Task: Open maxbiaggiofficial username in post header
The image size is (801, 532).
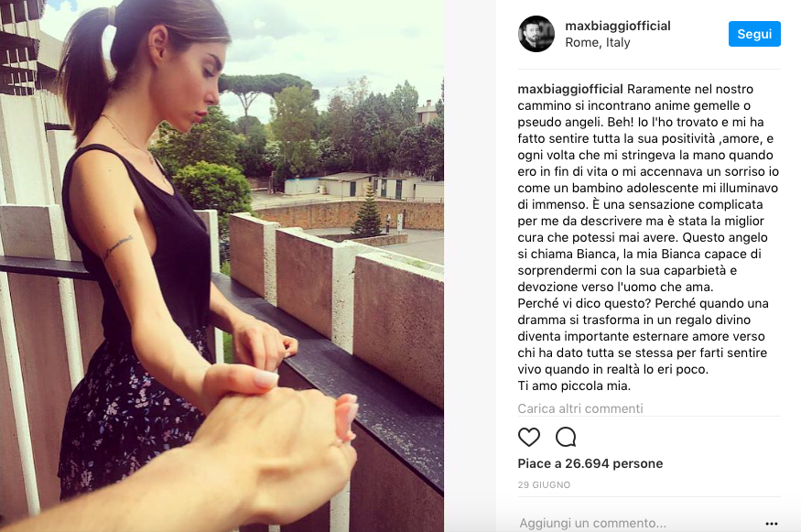Action: pos(618,26)
